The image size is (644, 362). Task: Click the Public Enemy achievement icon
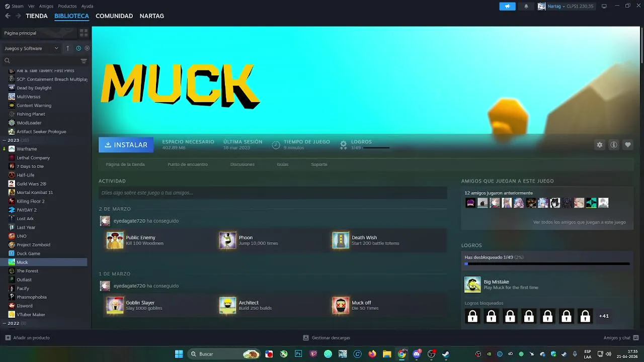115,240
